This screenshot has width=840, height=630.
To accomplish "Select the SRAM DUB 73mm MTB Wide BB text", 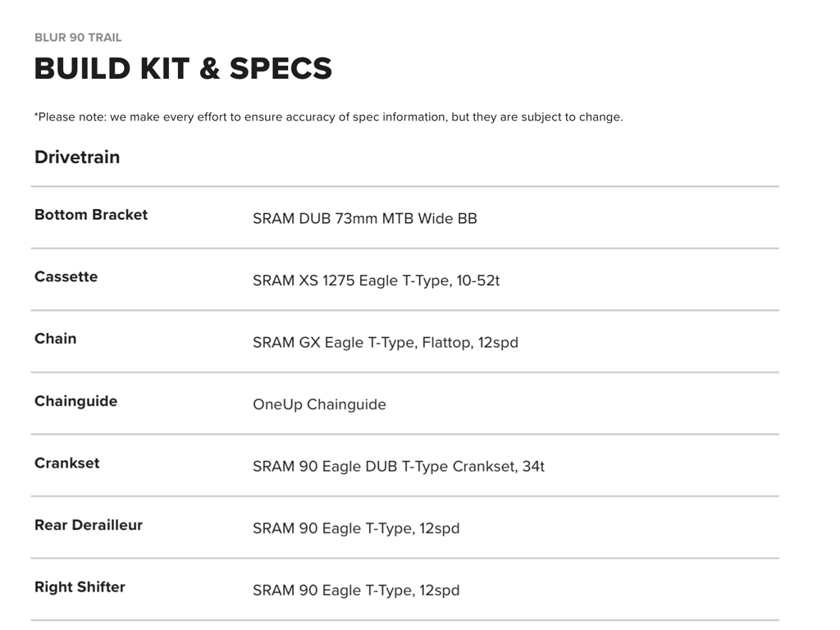I will coord(364,219).
